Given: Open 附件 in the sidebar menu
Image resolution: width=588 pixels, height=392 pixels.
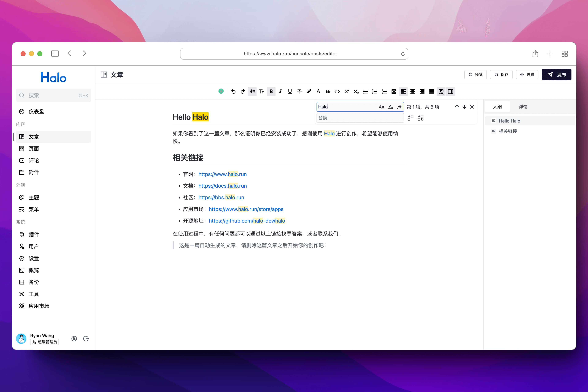Looking at the screenshot, I should click(x=34, y=173).
